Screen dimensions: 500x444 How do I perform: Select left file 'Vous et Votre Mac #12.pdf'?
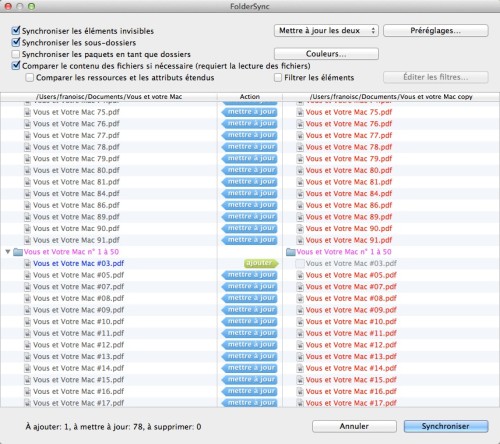point(78,345)
